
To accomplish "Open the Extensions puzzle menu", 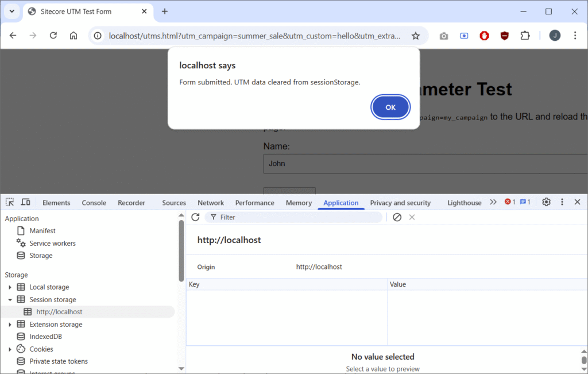I will [x=525, y=36].
